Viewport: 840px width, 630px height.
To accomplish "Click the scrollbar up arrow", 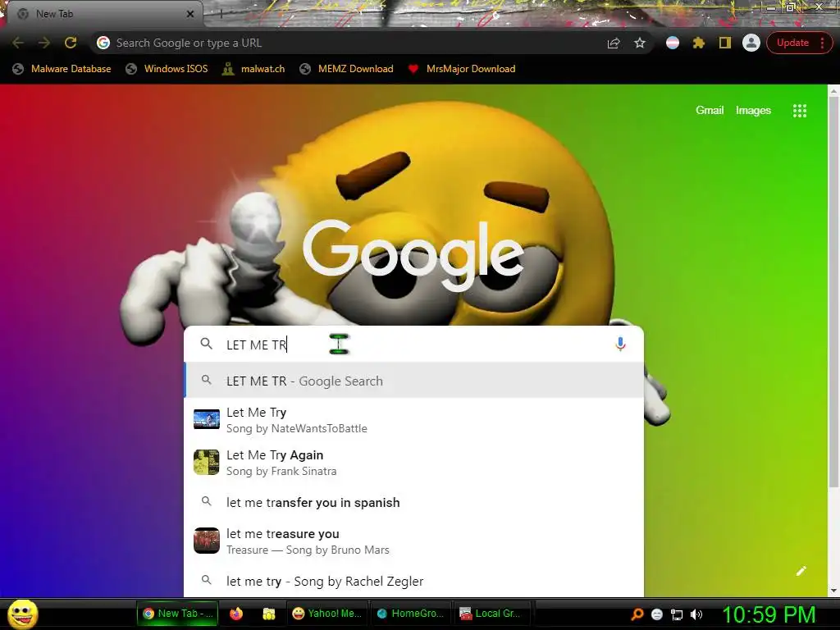I will [x=833, y=91].
